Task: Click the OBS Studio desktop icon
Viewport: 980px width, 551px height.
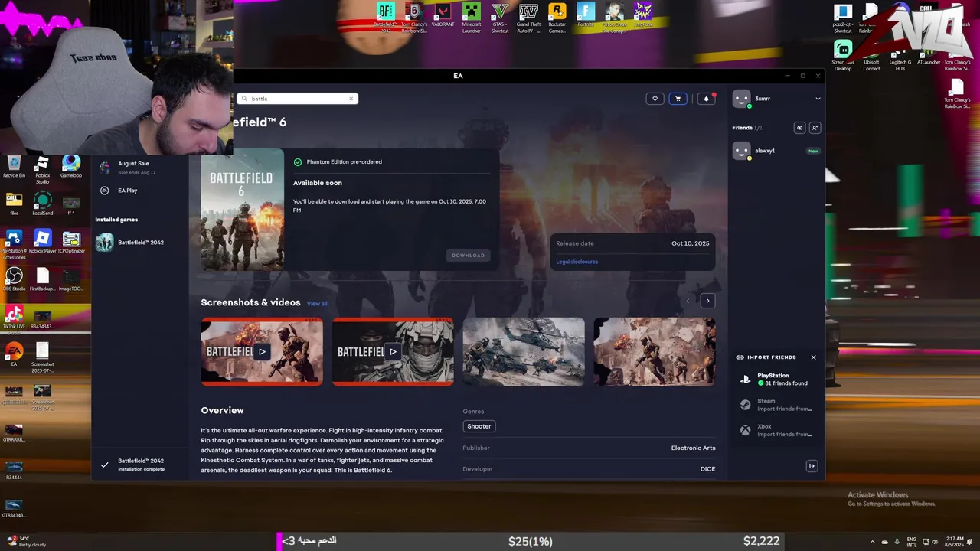Action: click(14, 279)
